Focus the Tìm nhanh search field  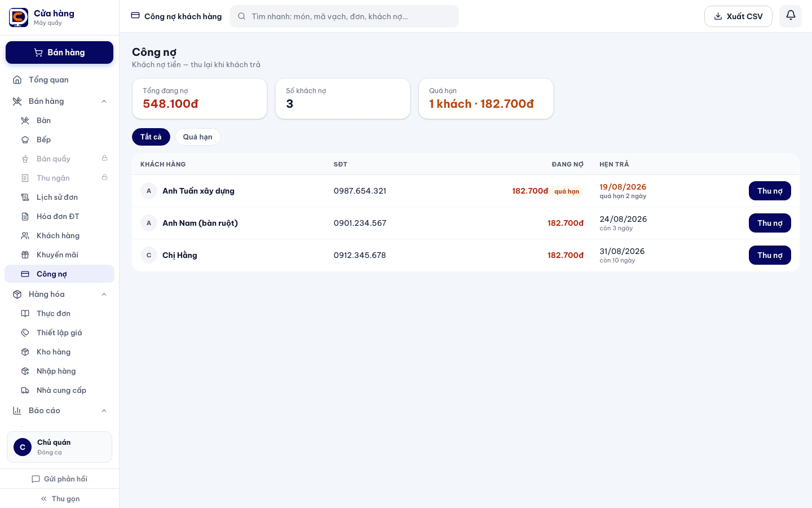pos(344,16)
